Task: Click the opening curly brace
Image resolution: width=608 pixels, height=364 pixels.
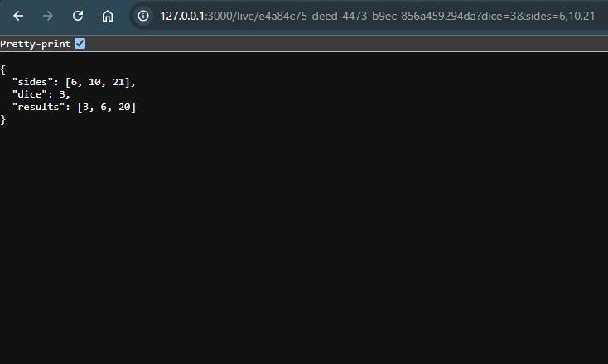Action: tap(3, 69)
